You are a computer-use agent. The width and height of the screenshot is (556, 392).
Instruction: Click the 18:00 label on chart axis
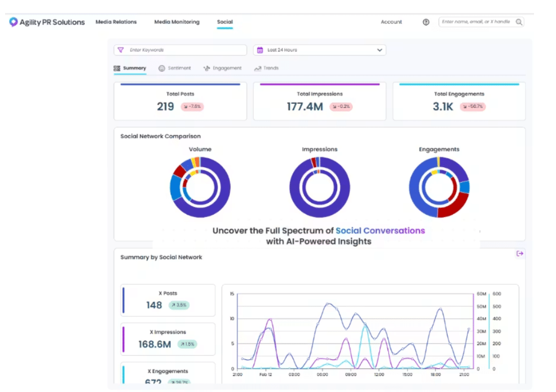tap(436, 374)
